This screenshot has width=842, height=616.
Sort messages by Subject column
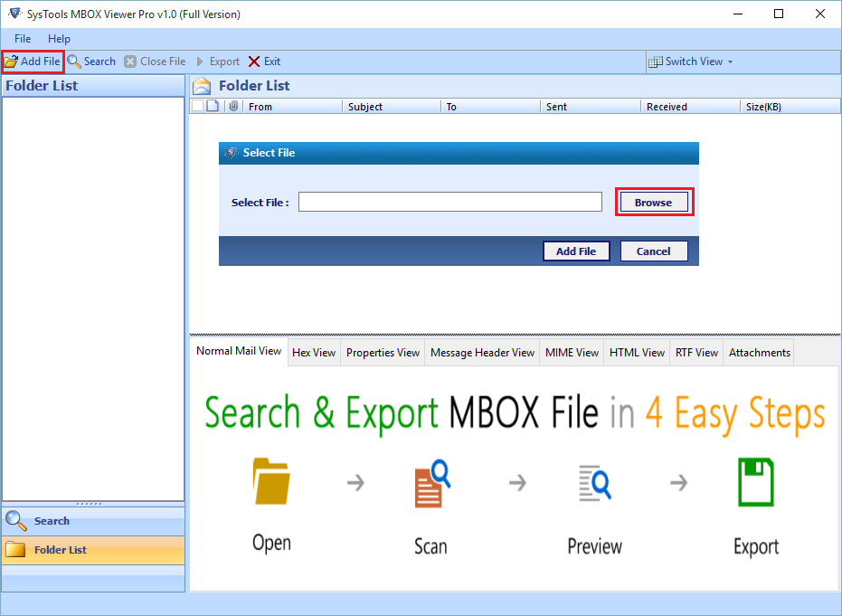(x=392, y=107)
